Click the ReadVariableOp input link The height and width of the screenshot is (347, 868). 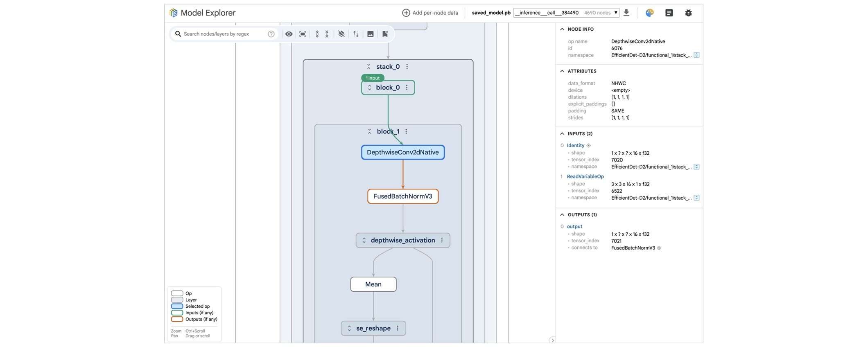tap(585, 176)
